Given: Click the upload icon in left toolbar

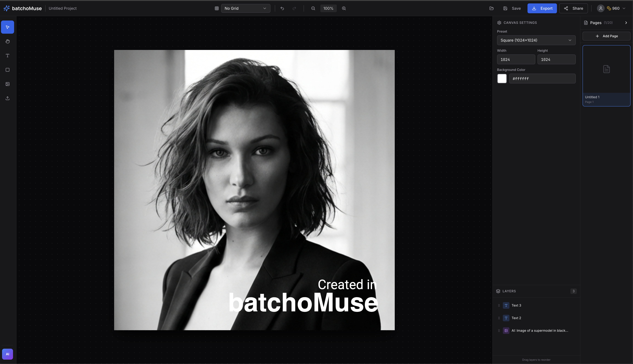Looking at the screenshot, I should click(8, 98).
